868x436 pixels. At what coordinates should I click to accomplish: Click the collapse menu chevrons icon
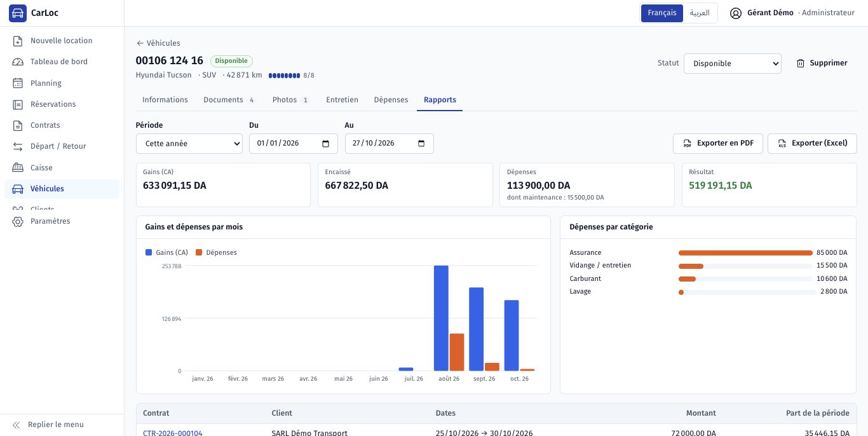coord(17,425)
